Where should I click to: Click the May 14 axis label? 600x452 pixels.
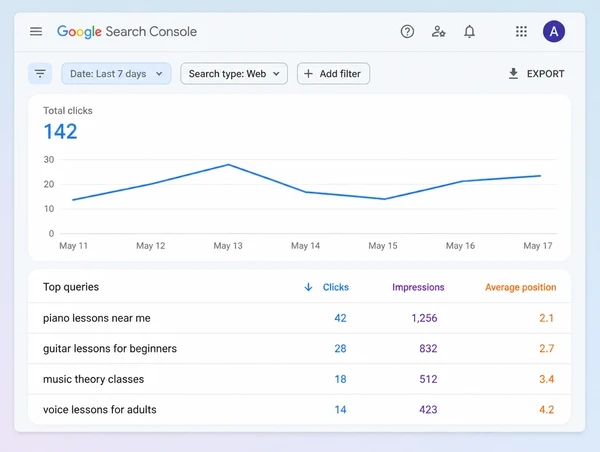(x=305, y=246)
